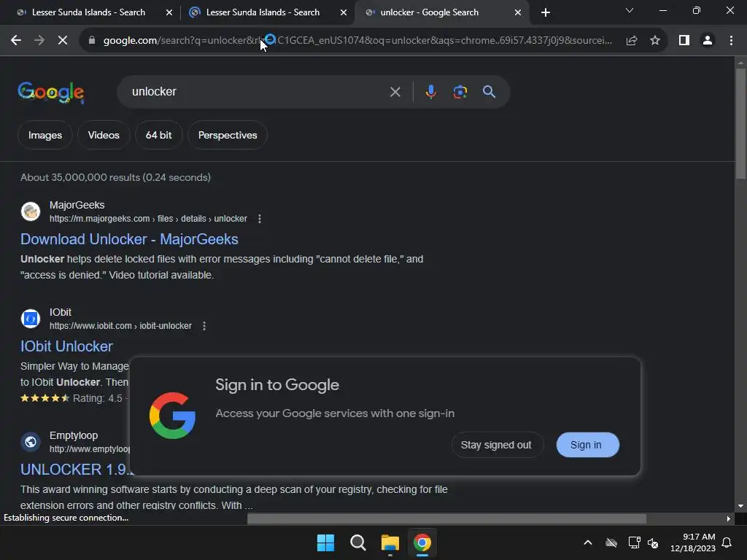Stop loading the page

[63, 41]
